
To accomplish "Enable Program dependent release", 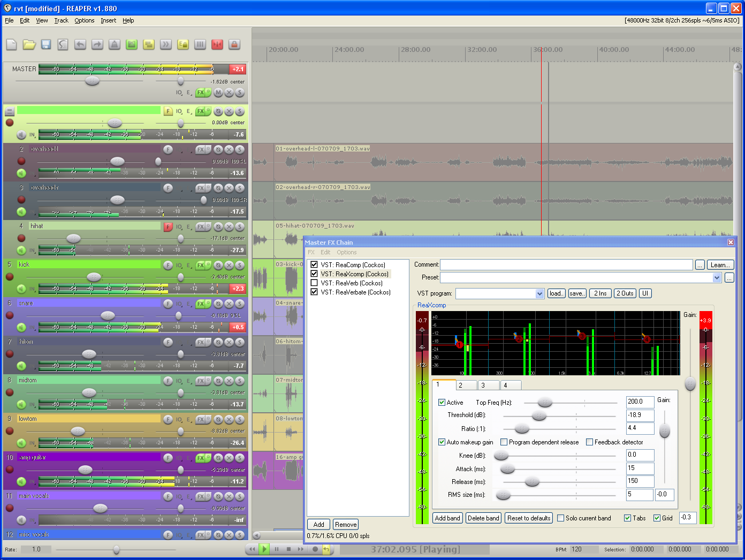I will [504, 442].
